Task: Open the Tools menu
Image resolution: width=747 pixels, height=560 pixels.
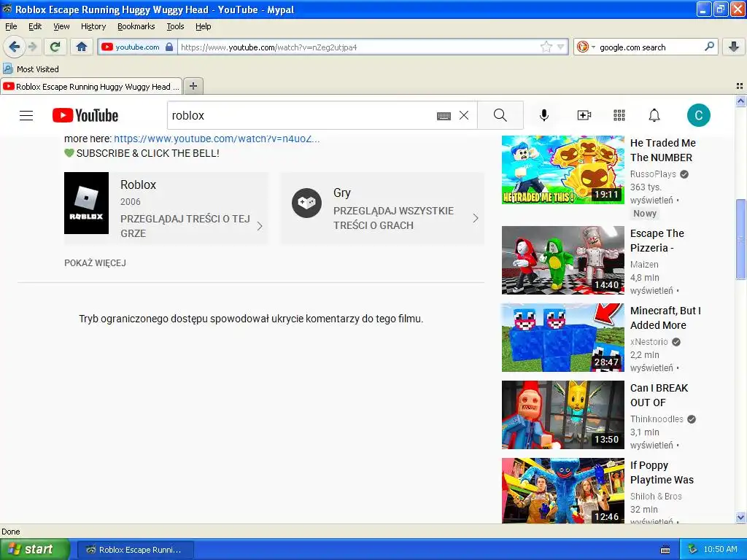Action: [x=175, y=26]
